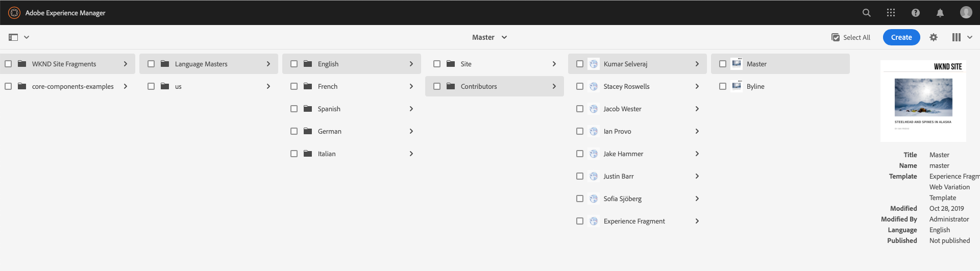The height and width of the screenshot is (271, 980).
Task: Open the Help question mark icon
Action: [916, 13]
